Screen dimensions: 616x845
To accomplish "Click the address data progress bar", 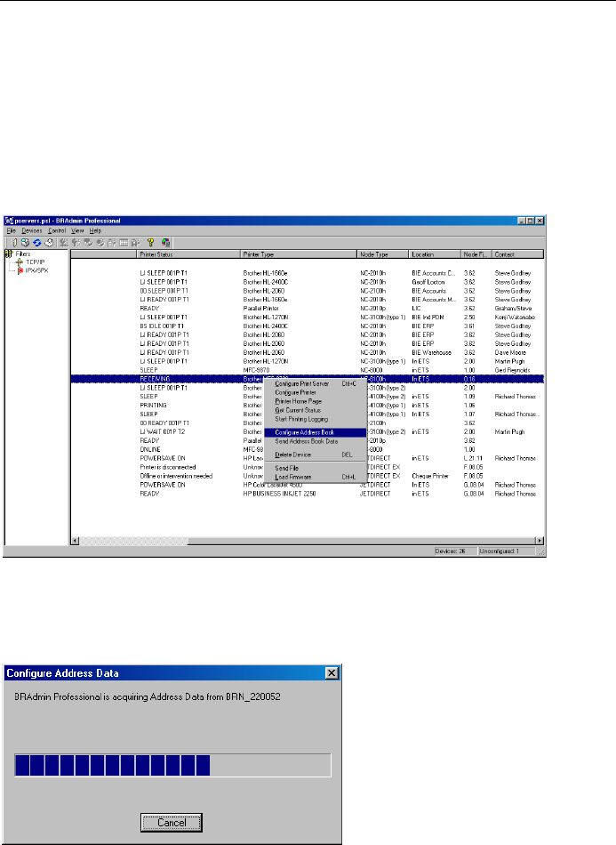I will [x=172, y=765].
